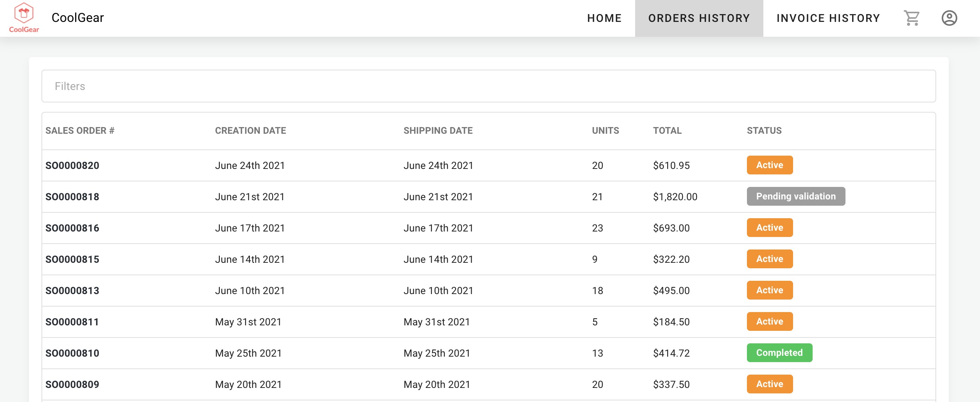Sort by Sales Order # column header
Image resolution: width=980 pixels, height=402 pixels.
pyautogui.click(x=80, y=131)
